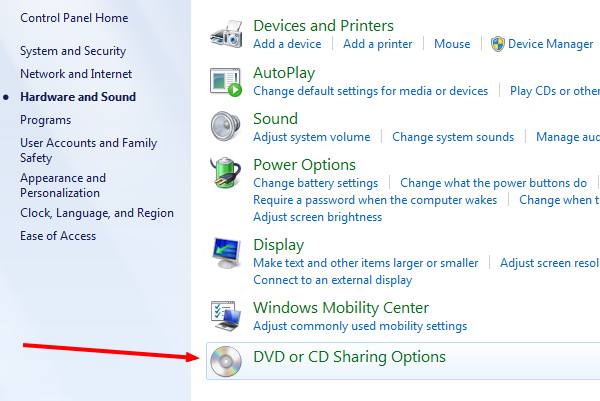Click Change when the computer sleeps link
The height and width of the screenshot is (401, 600).
(559, 200)
